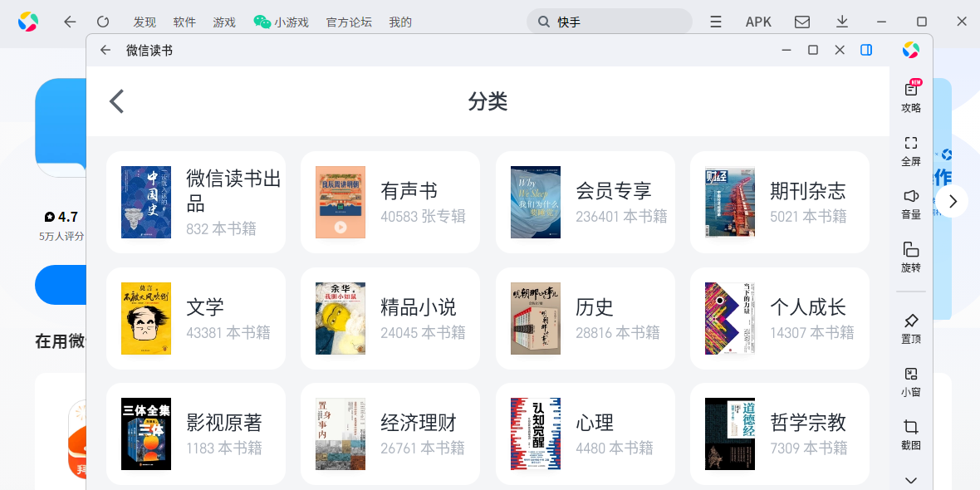Open the downloads icon
Viewport: 980px width, 490px height.
[x=842, y=22]
